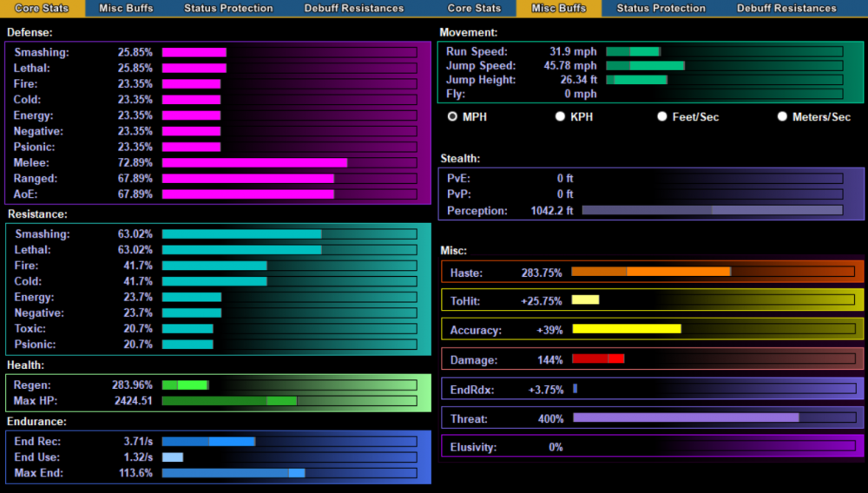Image resolution: width=868 pixels, height=493 pixels.
Task: Select the KPH speed unit option
Action: (x=560, y=116)
